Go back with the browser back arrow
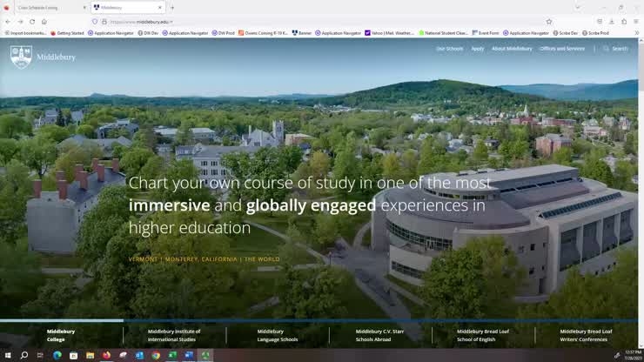 8,22
